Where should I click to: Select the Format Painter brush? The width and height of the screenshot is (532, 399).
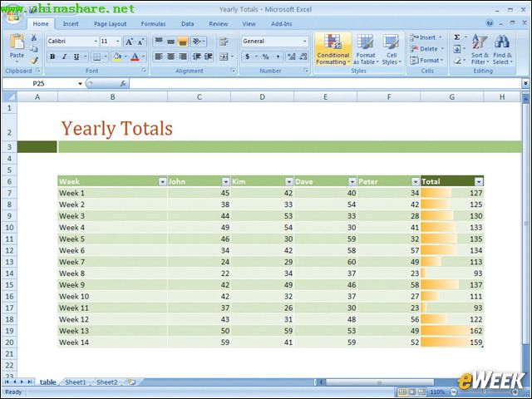pos(33,61)
